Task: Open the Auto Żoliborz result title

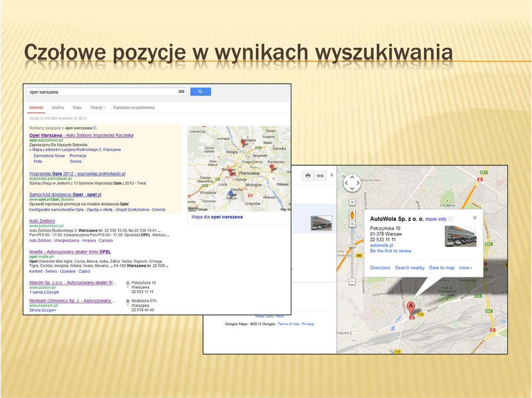Action: tap(42, 221)
